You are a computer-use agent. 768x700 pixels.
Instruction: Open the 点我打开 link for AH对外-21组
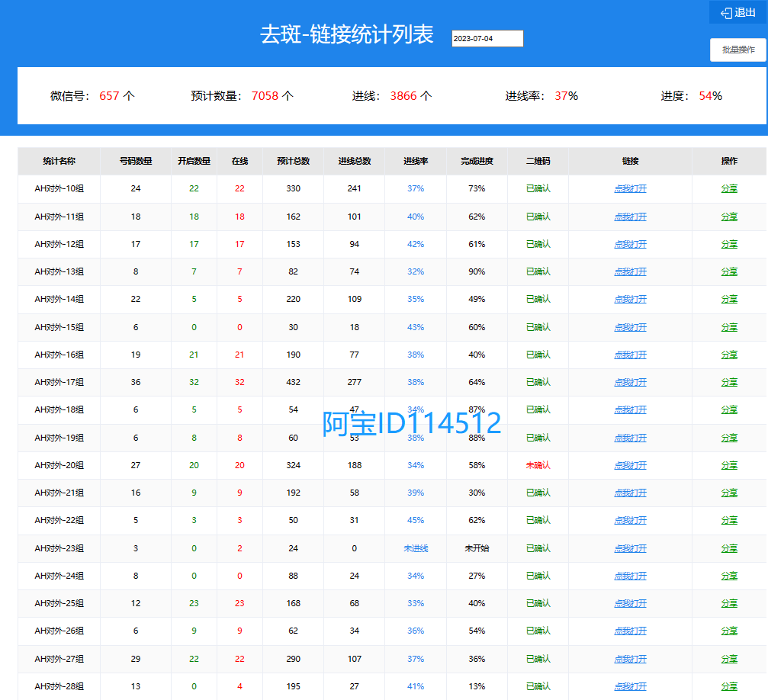coord(631,493)
